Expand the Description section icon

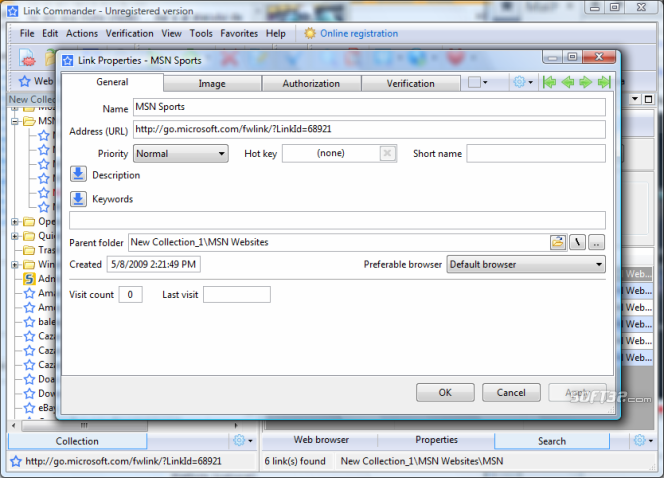78,174
